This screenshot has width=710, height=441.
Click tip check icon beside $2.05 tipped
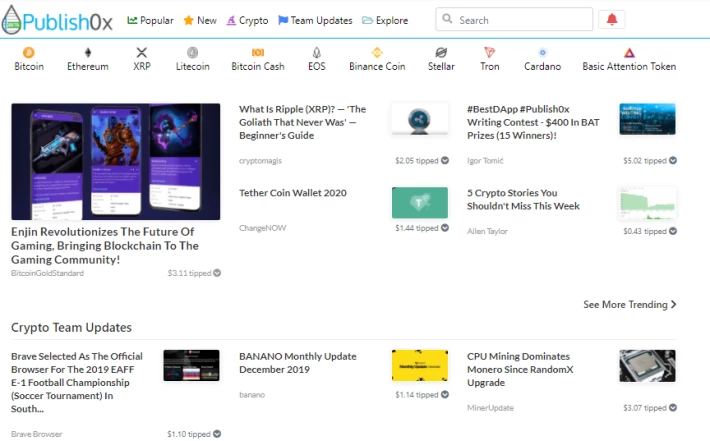pos(445,160)
